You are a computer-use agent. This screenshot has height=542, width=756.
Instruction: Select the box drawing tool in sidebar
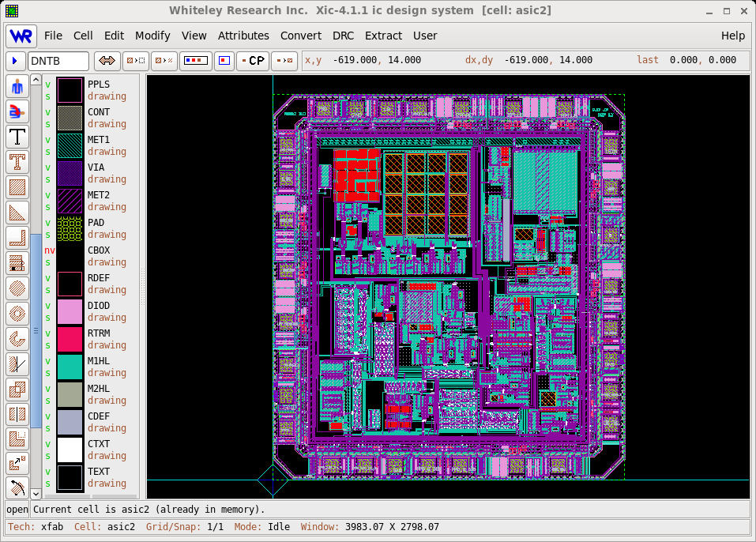[17, 187]
